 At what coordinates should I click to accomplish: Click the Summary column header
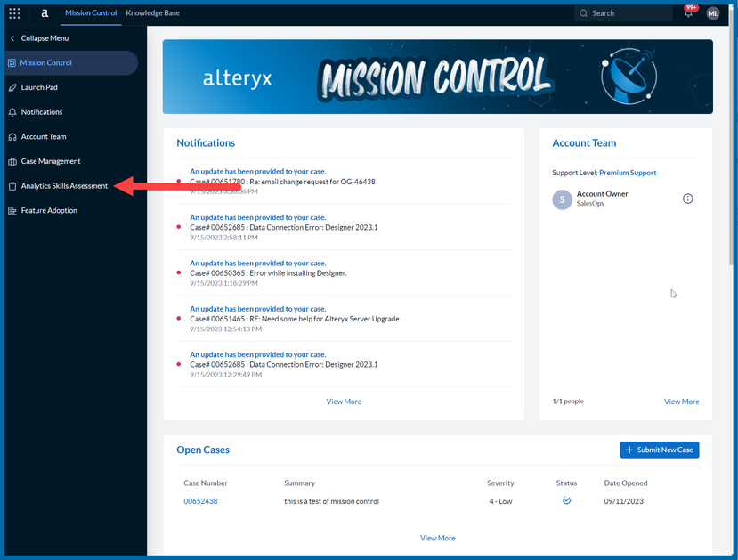[299, 483]
